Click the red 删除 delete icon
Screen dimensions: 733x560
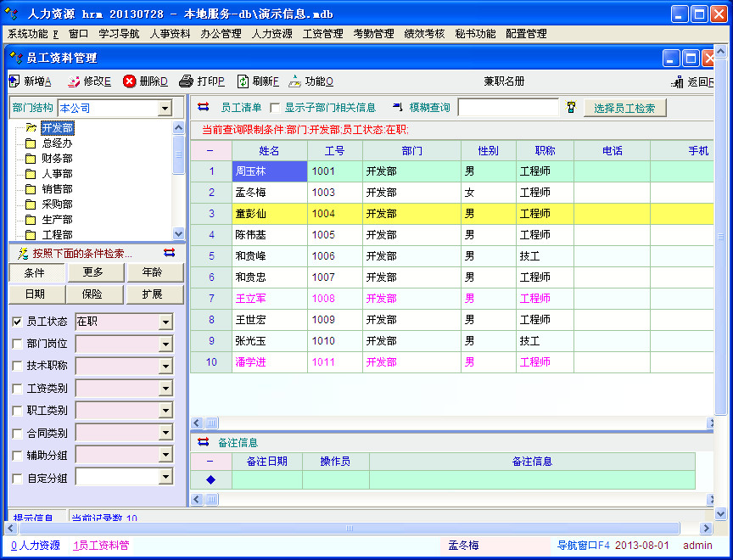point(129,81)
